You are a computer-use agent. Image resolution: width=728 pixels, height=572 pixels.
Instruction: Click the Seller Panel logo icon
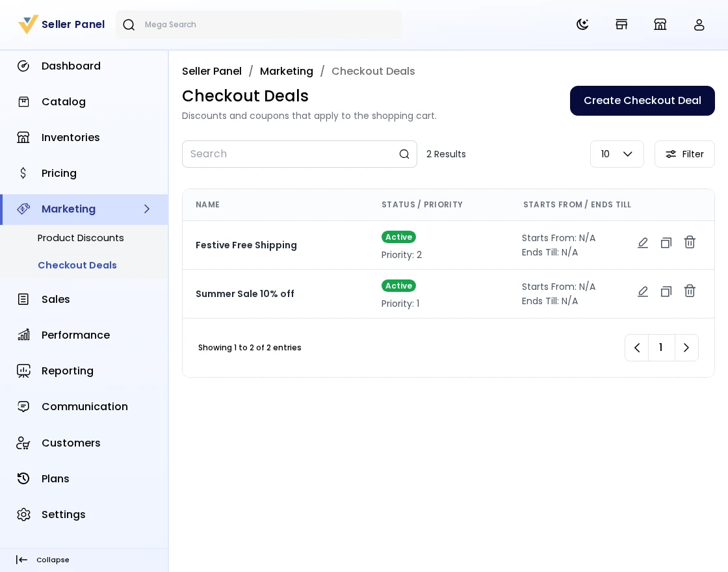(x=28, y=25)
